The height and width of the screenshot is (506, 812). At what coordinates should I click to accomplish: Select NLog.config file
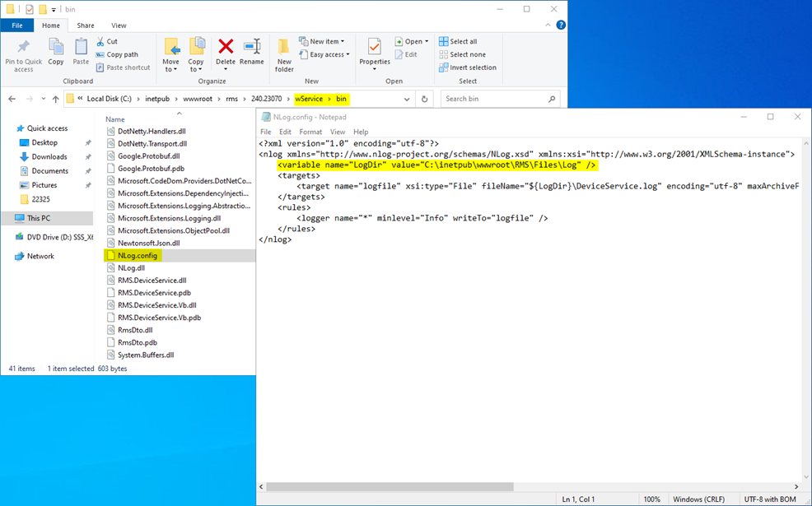[138, 256]
